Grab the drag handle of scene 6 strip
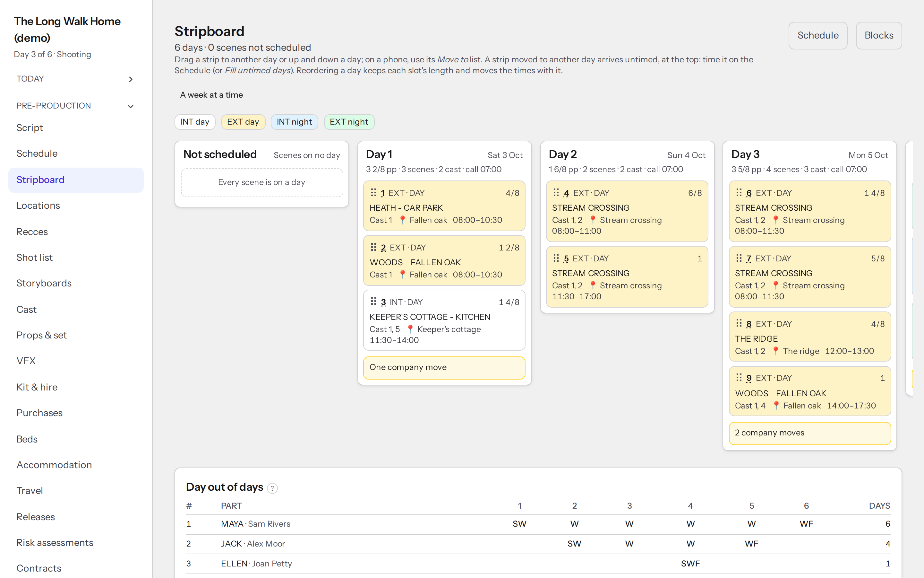The width and height of the screenshot is (924, 578). point(739,193)
